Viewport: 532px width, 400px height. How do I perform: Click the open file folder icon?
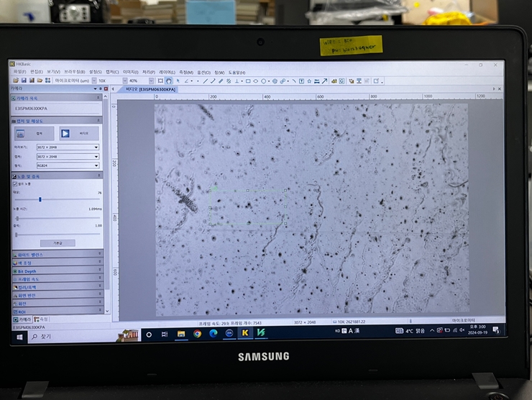(x=16, y=81)
